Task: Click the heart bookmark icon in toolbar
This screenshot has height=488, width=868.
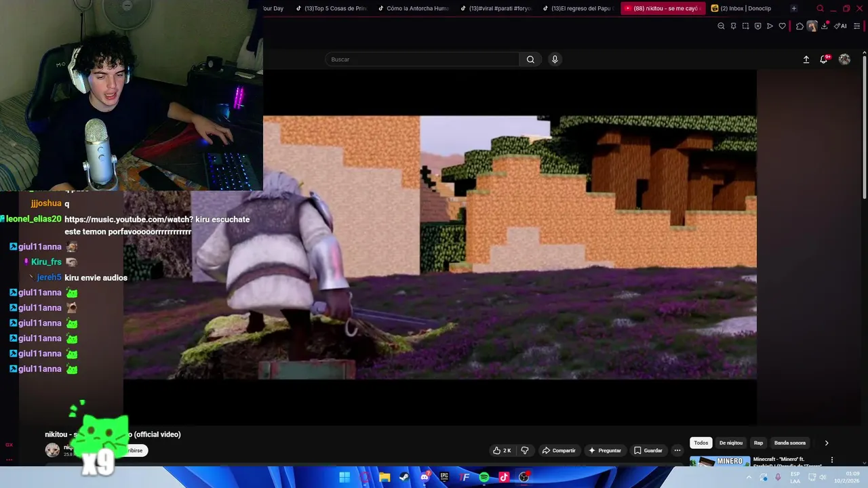Action: 782,26
